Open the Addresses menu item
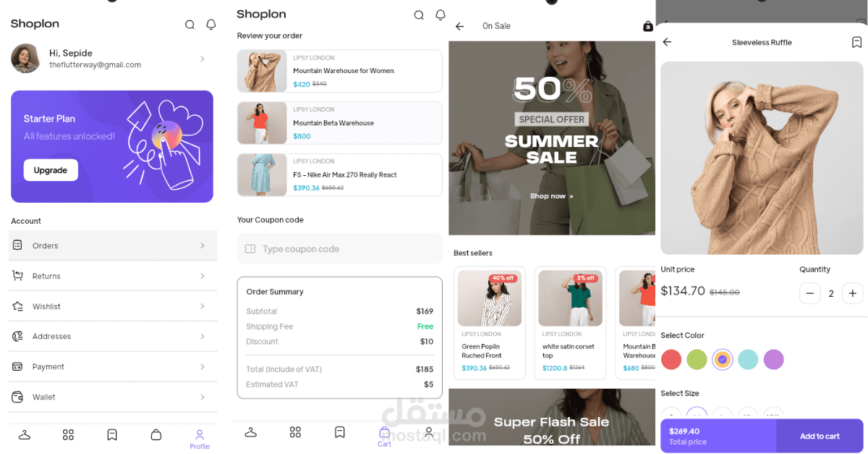Image resolution: width=868 pixels, height=454 pixels. [113, 336]
